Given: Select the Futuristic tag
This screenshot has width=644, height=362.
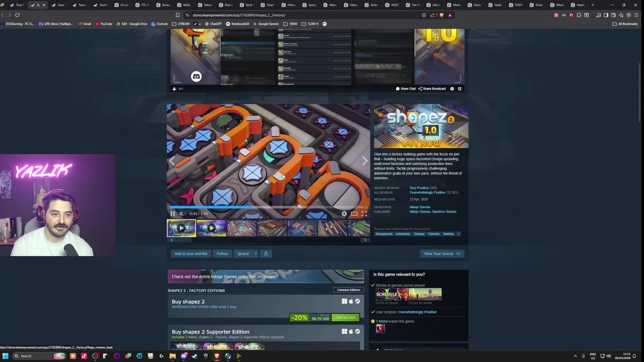Looking at the screenshot, I should coord(434,234).
